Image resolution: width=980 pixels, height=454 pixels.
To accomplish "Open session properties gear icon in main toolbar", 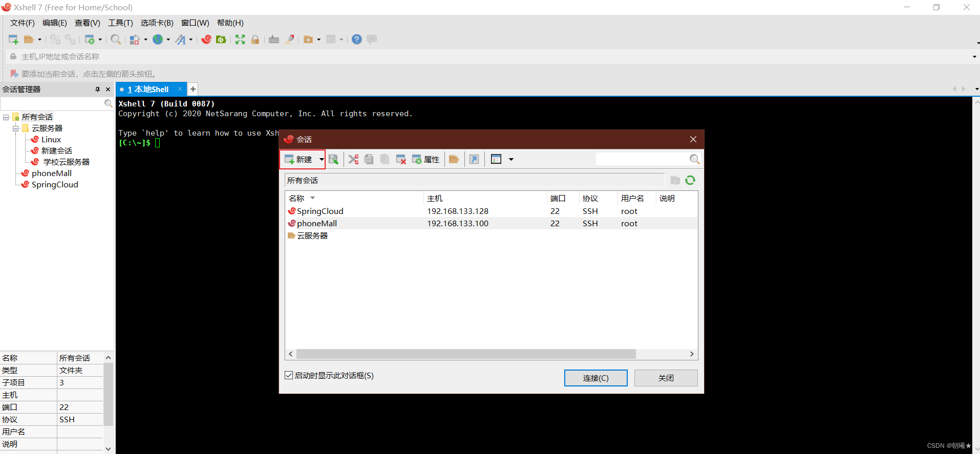I will pos(90,39).
